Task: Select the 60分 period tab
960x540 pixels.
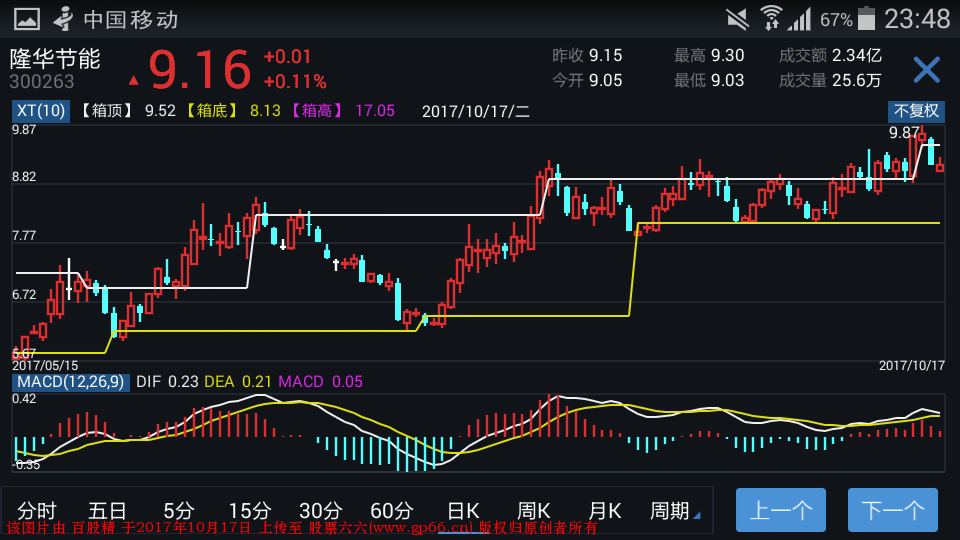Action: click(x=391, y=511)
